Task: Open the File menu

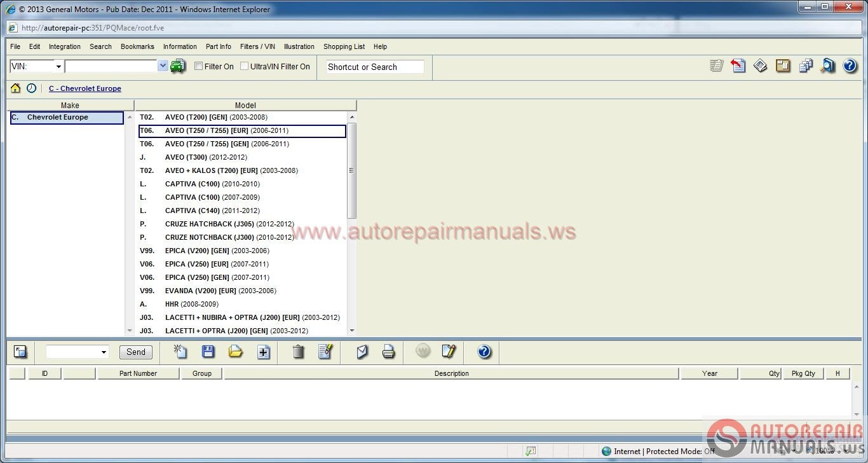Action: tap(15, 46)
